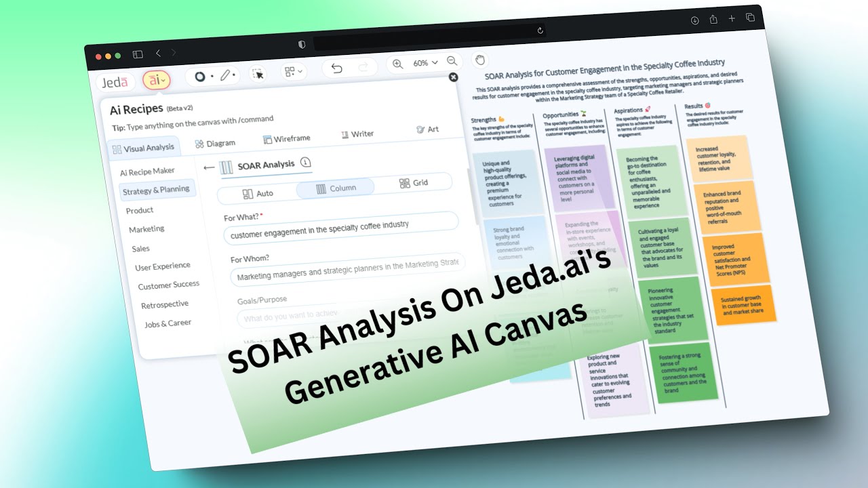The width and height of the screenshot is (868, 488).
Task: Select the 'Sustained growth in customer base' note
Action: pos(743,304)
